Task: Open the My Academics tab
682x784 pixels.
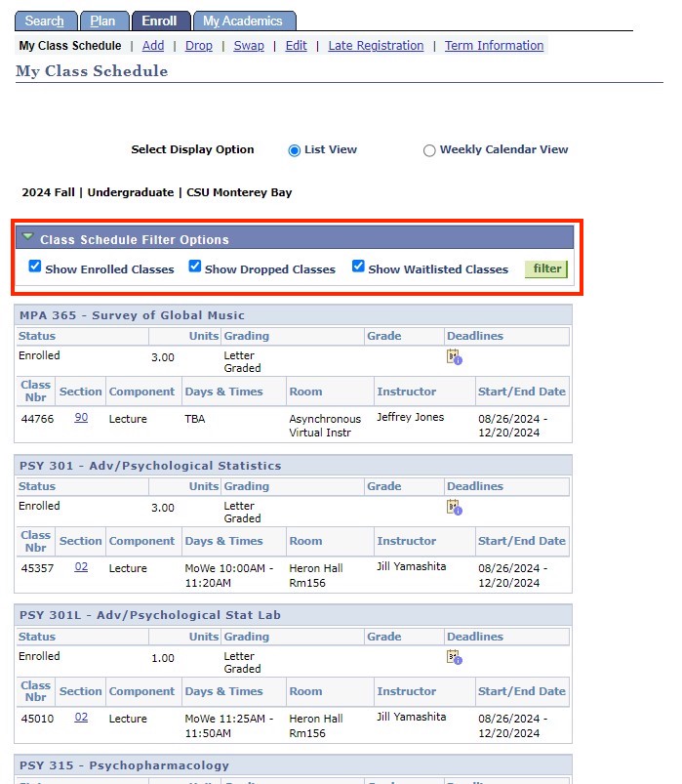Action: [244, 21]
